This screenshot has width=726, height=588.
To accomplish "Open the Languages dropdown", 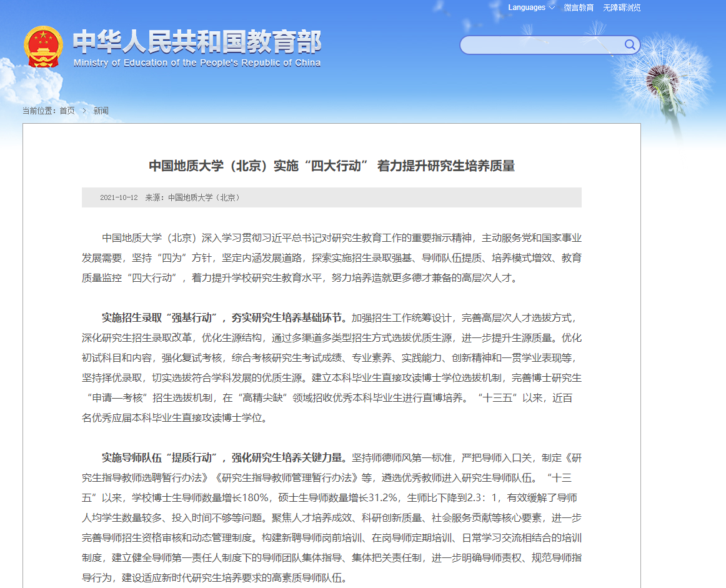I will click(x=531, y=7).
